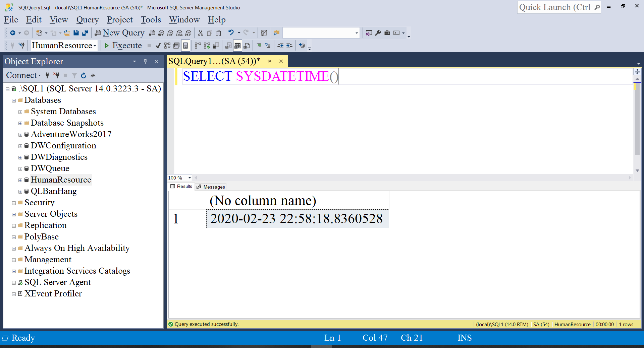
Task: Expand the AdventureWorks2017 database node
Action: pyautogui.click(x=20, y=135)
